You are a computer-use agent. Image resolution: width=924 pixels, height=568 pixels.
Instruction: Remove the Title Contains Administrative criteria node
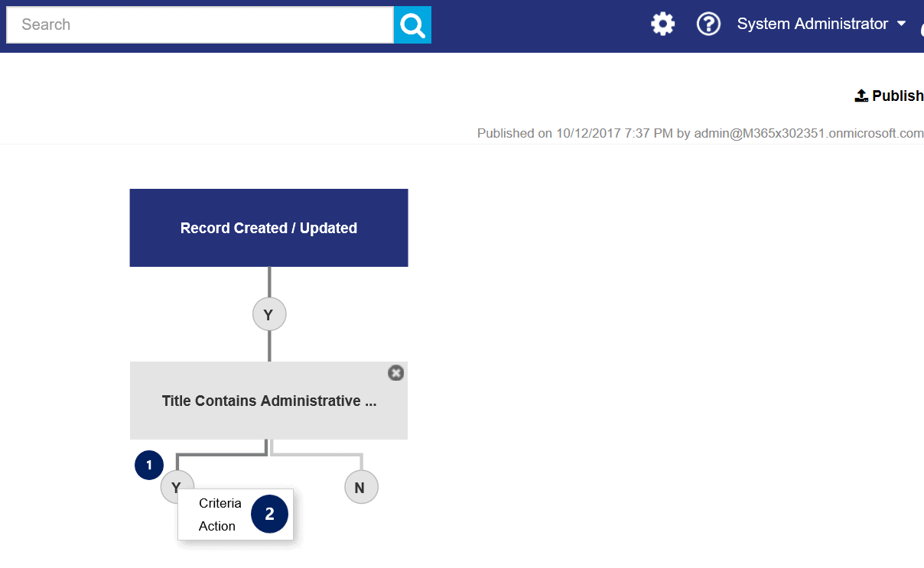395,372
